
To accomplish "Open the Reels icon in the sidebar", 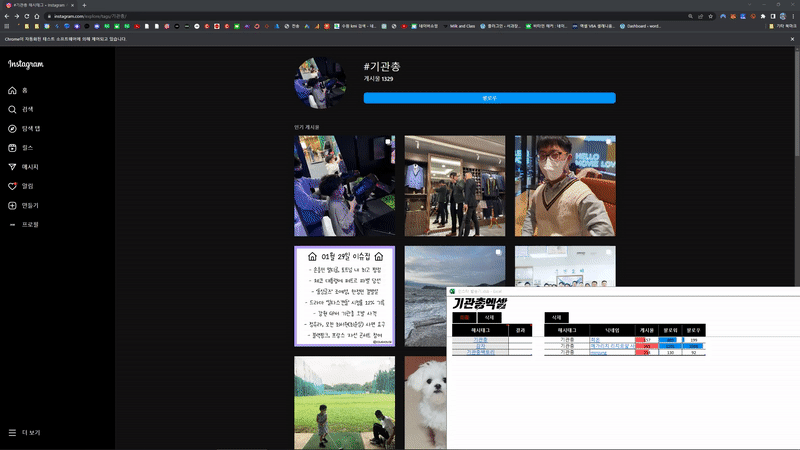I will (x=12, y=148).
